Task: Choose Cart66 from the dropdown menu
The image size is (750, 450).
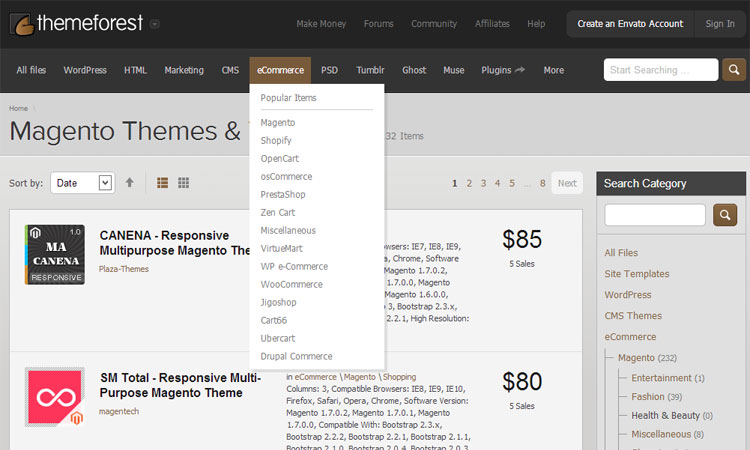Action: click(274, 320)
